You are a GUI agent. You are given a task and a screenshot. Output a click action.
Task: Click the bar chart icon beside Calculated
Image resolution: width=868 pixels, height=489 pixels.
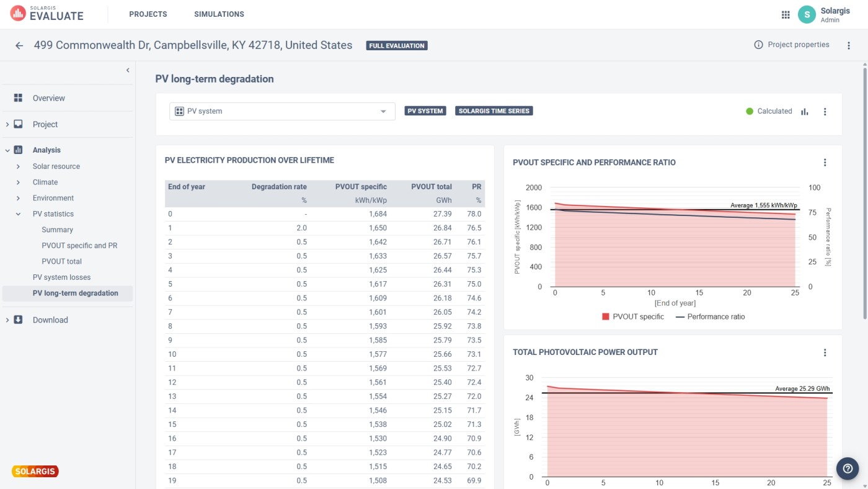(x=805, y=112)
